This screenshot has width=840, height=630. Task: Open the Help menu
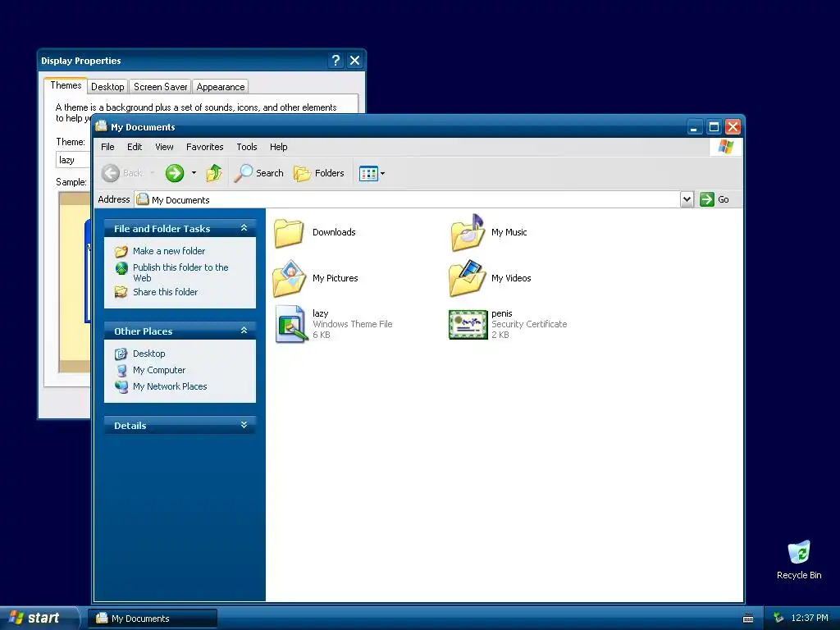point(279,147)
